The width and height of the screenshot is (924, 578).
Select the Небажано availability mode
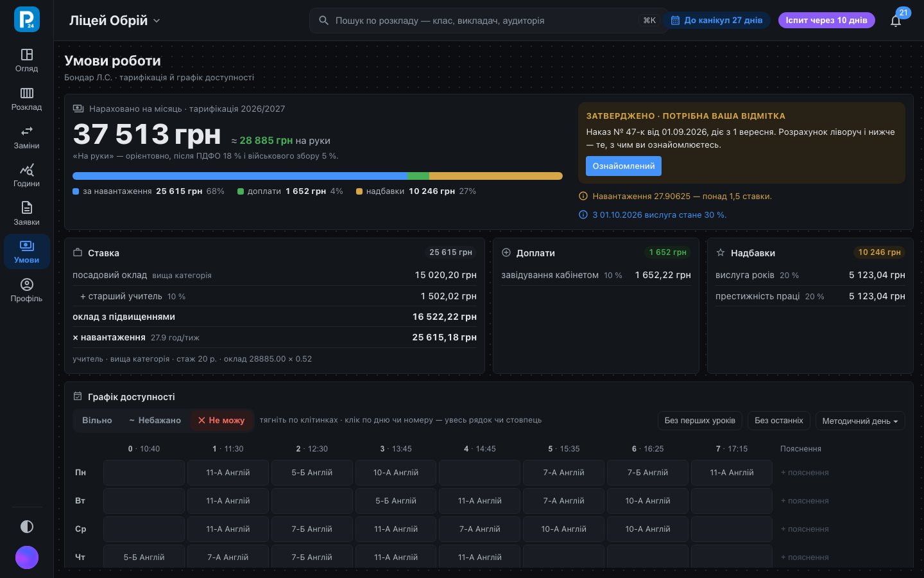(x=155, y=420)
